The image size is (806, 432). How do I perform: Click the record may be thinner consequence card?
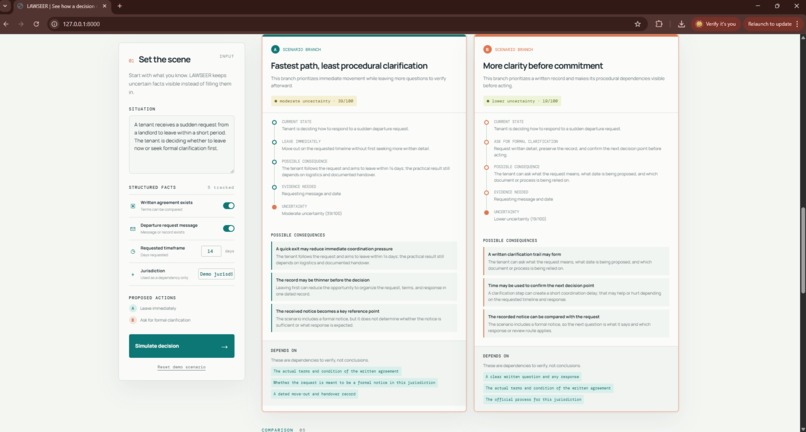coord(364,287)
